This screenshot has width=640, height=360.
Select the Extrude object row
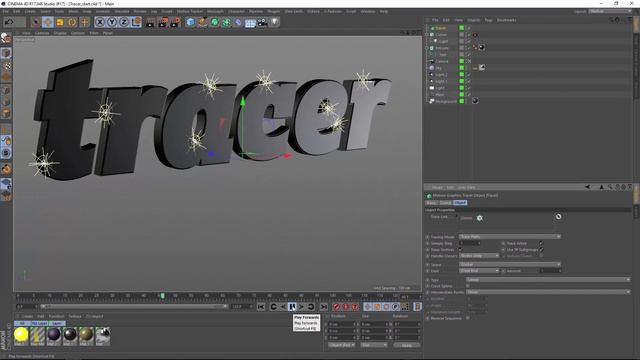(x=442, y=48)
